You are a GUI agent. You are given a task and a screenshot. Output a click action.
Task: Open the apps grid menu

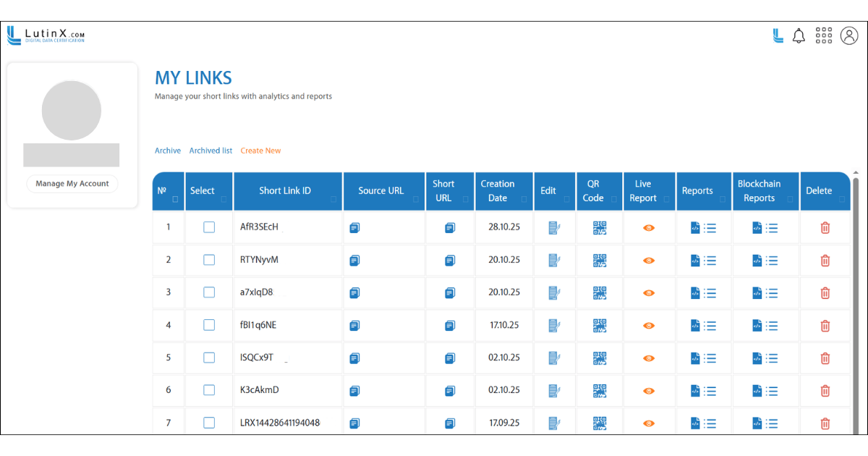823,36
